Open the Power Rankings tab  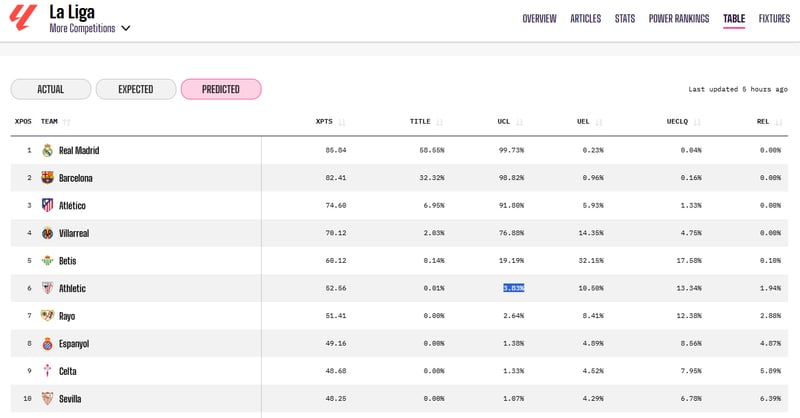678,19
